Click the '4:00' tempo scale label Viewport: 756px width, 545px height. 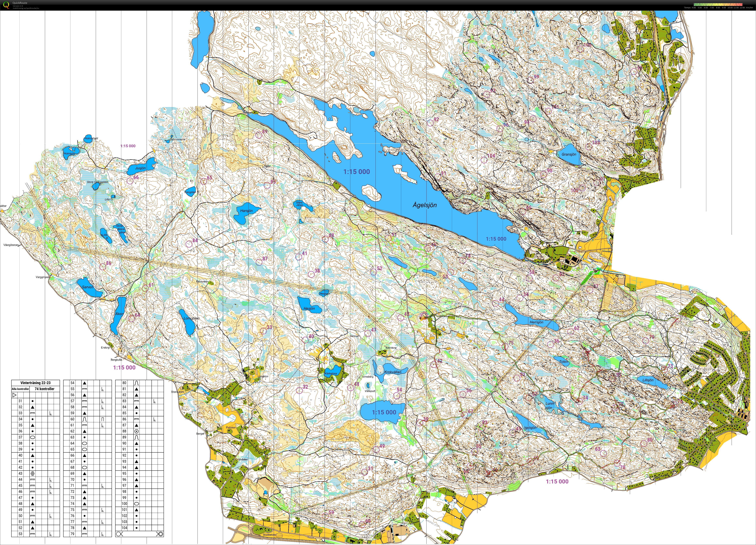(694, 7)
